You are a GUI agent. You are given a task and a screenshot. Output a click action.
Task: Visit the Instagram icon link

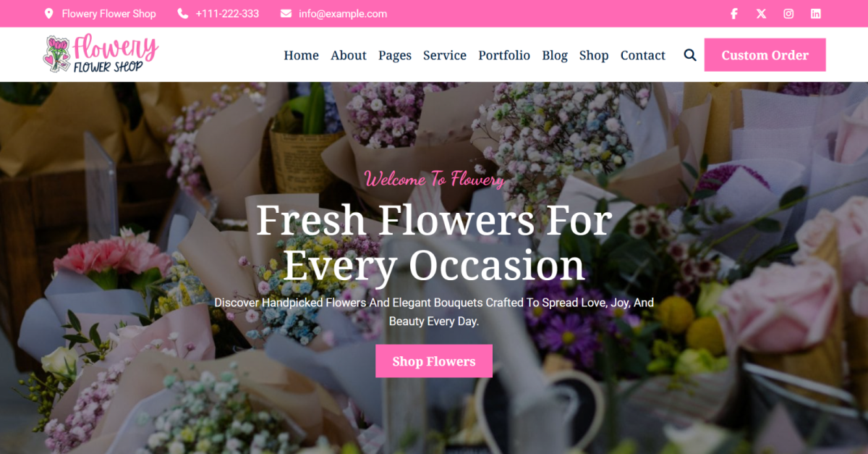788,14
